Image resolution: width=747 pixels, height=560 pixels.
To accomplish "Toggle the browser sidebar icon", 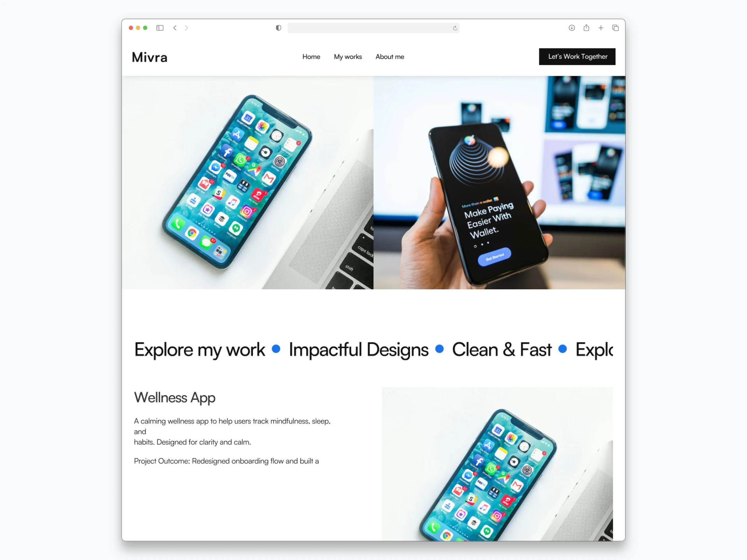I will coord(160,28).
